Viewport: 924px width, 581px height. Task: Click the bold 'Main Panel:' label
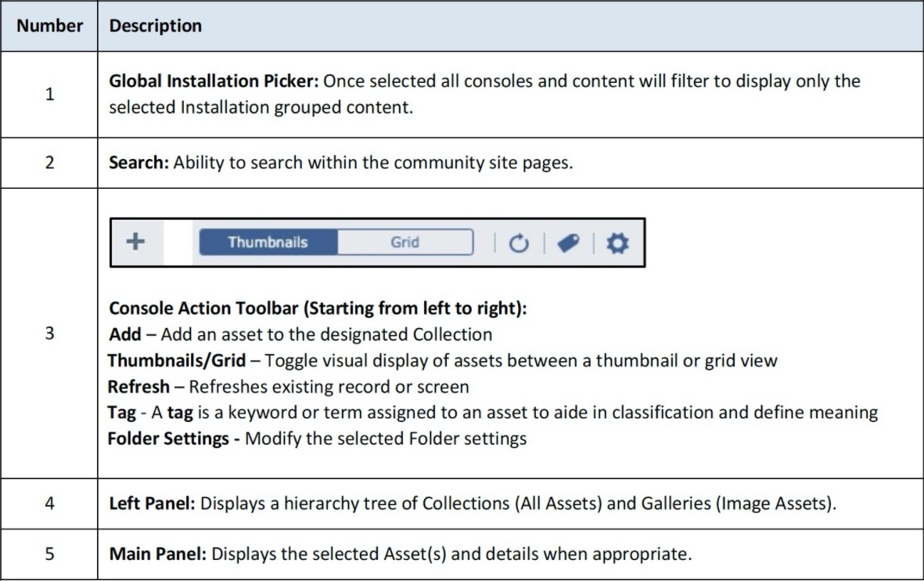tap(157, 555)
